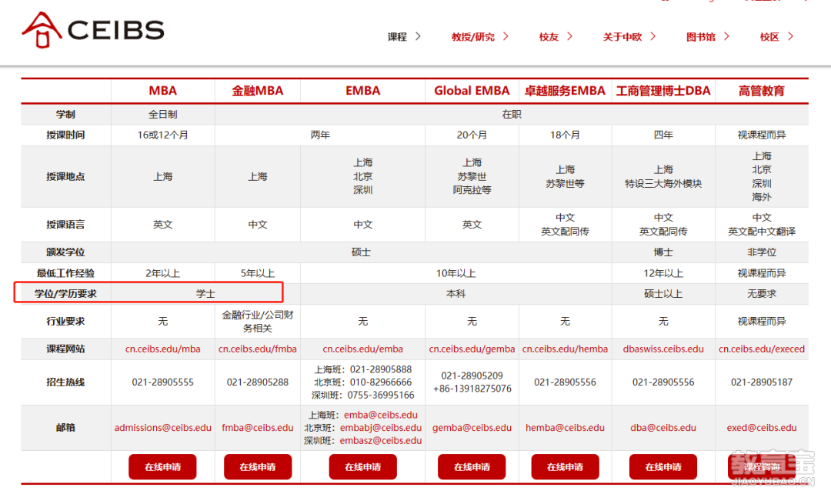Click the 最低工作经验 row label
831x504 pixels.
pyautogui.click(x=65, y=273)
